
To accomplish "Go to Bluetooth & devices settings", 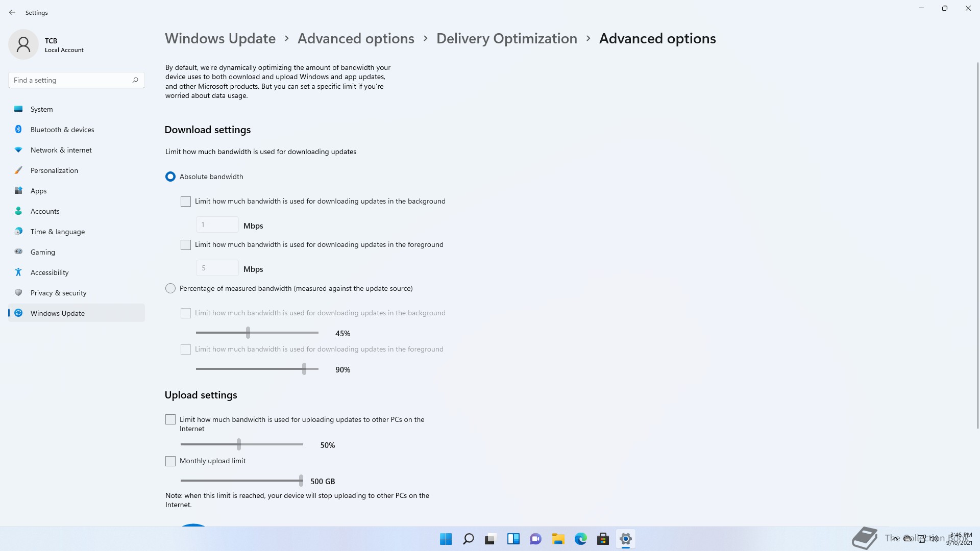I will 77,130.
